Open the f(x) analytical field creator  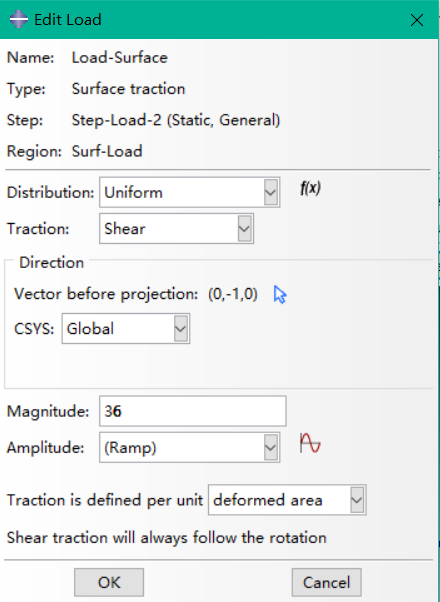pyautogui.click(x=310, y=189)
